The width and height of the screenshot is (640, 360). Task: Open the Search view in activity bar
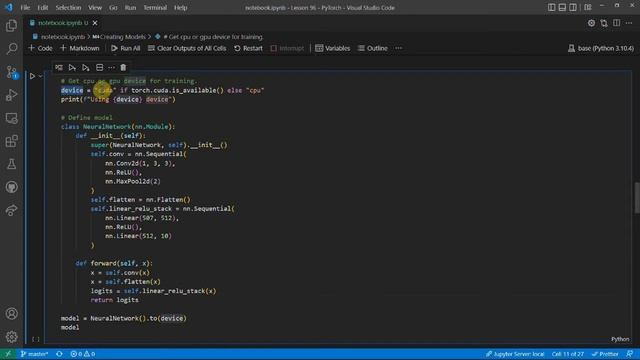pos(11,49)
